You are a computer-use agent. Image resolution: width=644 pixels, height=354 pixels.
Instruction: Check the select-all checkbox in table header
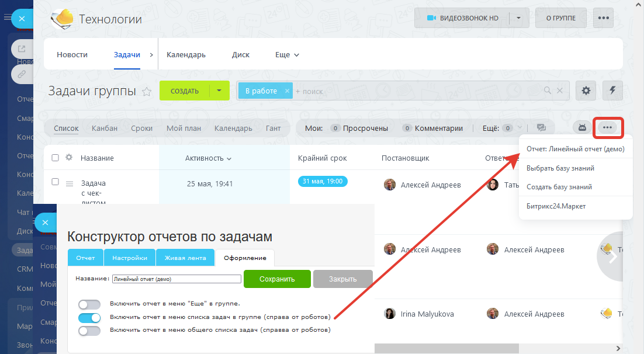click(56, 158)
